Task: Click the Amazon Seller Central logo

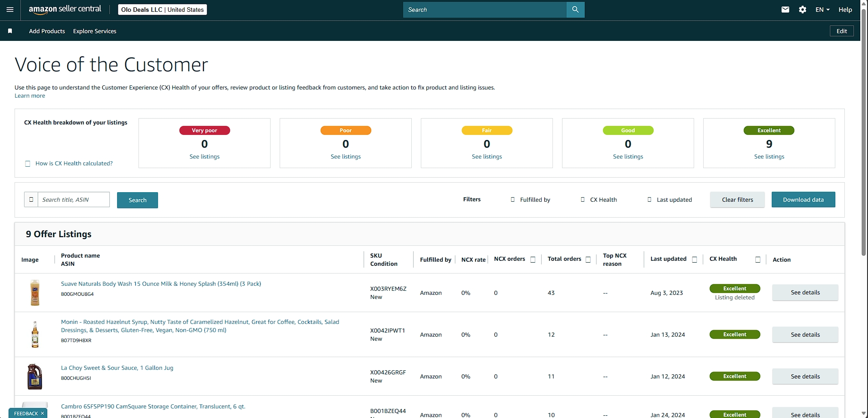Action: pos(65,10)
